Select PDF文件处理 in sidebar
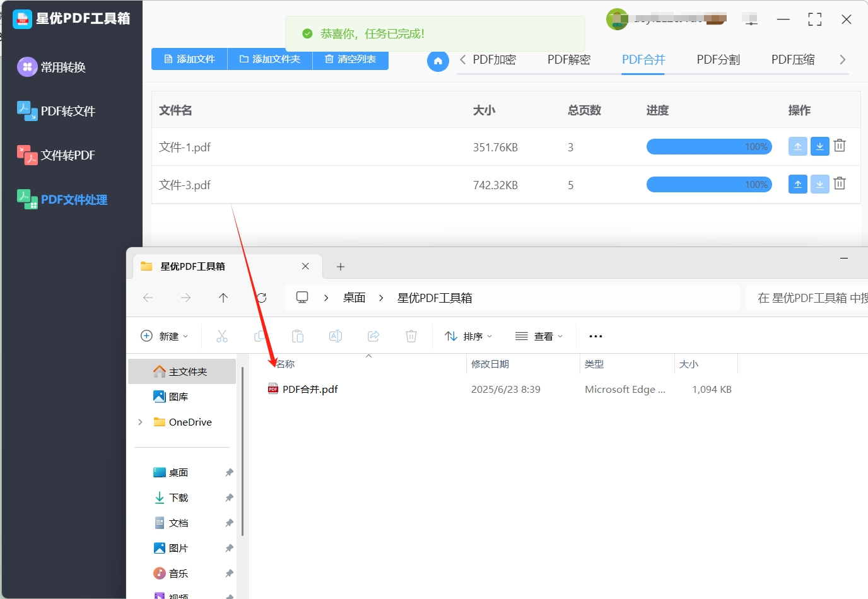This screenshot has width=868, height=599. click(62, 199)
